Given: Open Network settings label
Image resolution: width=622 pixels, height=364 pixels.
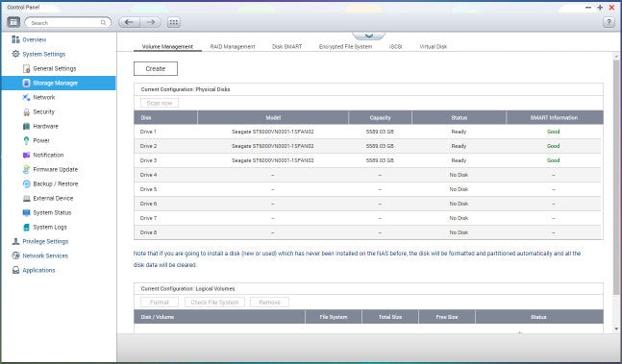Looking at the screenshot, I should [x=43, y=97].
